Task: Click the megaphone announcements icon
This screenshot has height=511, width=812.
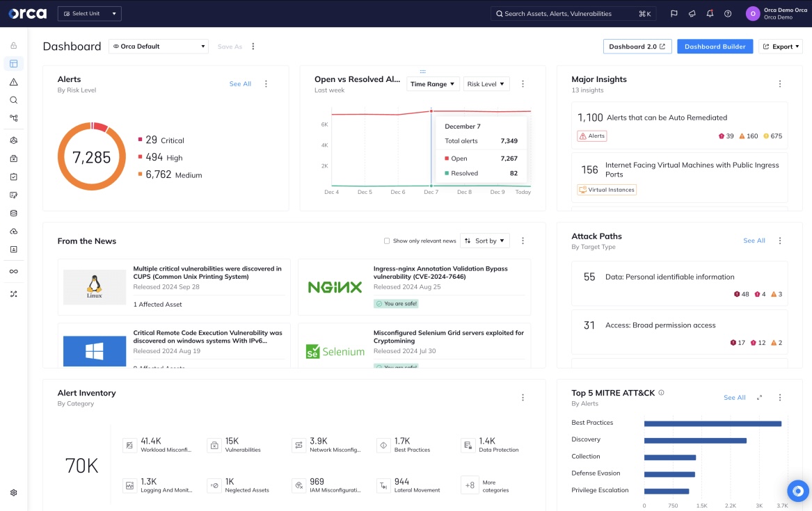Action: tap(692, 13)
